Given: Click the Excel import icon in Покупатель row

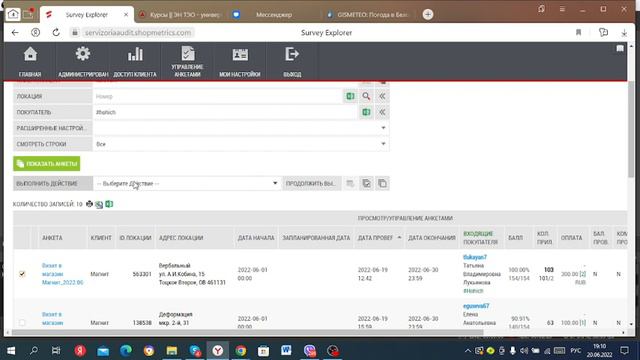Looking at the screenshot, I should point(366,112).
